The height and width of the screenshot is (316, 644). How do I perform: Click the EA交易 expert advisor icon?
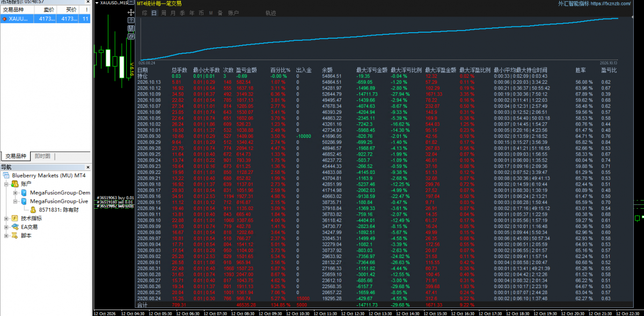[15, 227]
